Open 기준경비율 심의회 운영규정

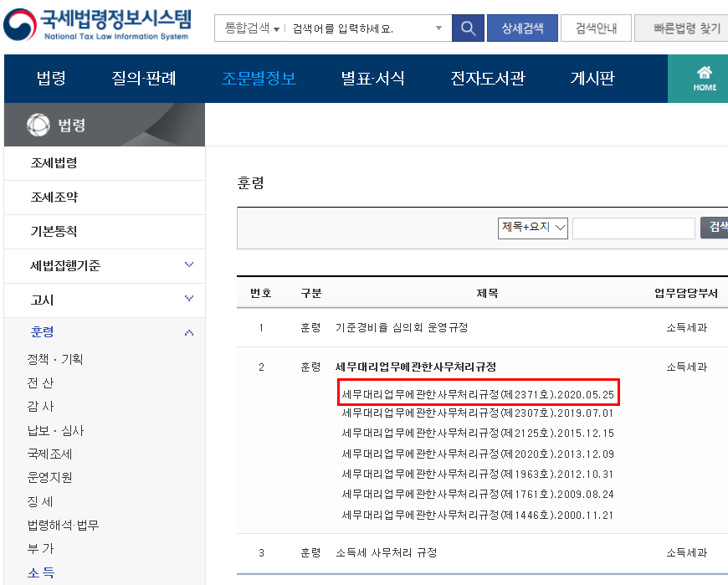tap(402, 328)
